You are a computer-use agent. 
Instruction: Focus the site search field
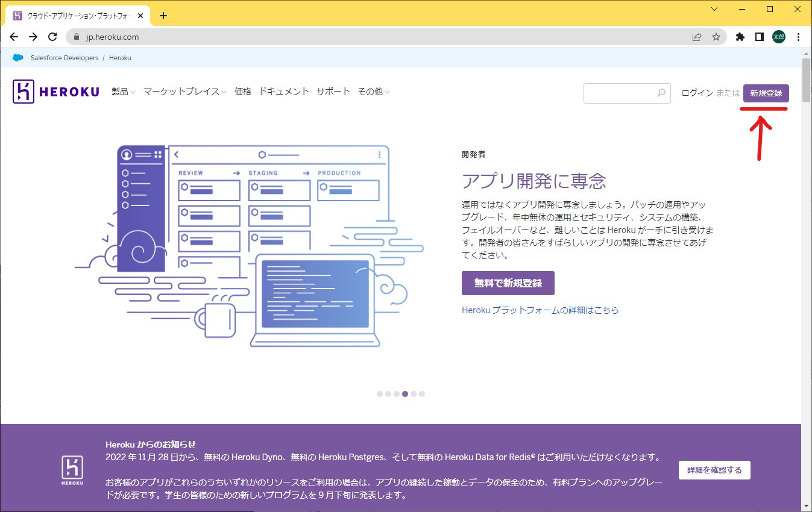click(627, 93)
